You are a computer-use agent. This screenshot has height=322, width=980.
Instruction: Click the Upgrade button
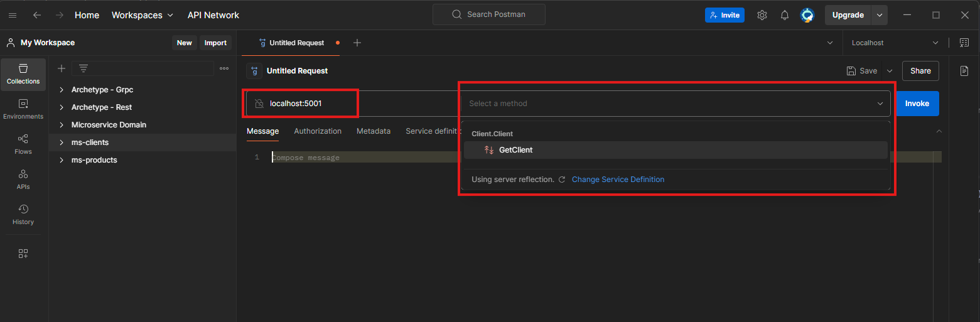848,15
